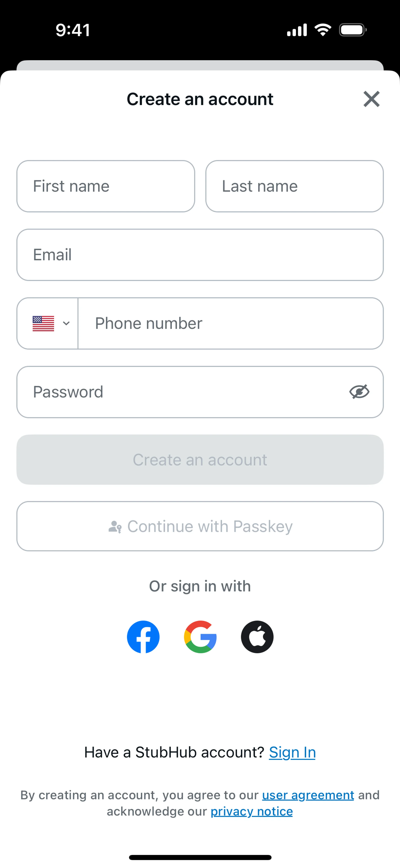Open the Sign In link
Screen dimensions: 400x868
pyautogui.click(x=292, y=752)
